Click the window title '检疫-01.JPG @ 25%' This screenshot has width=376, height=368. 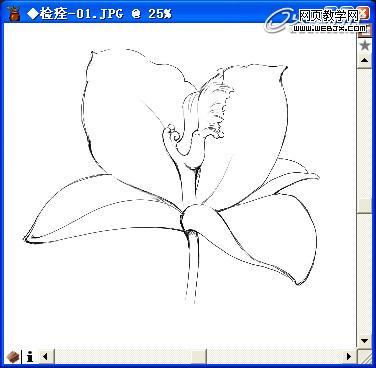click(99, 14)
